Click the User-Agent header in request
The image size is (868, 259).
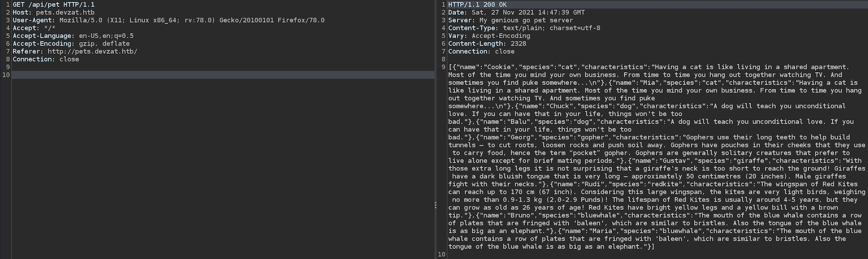(168, 20)
